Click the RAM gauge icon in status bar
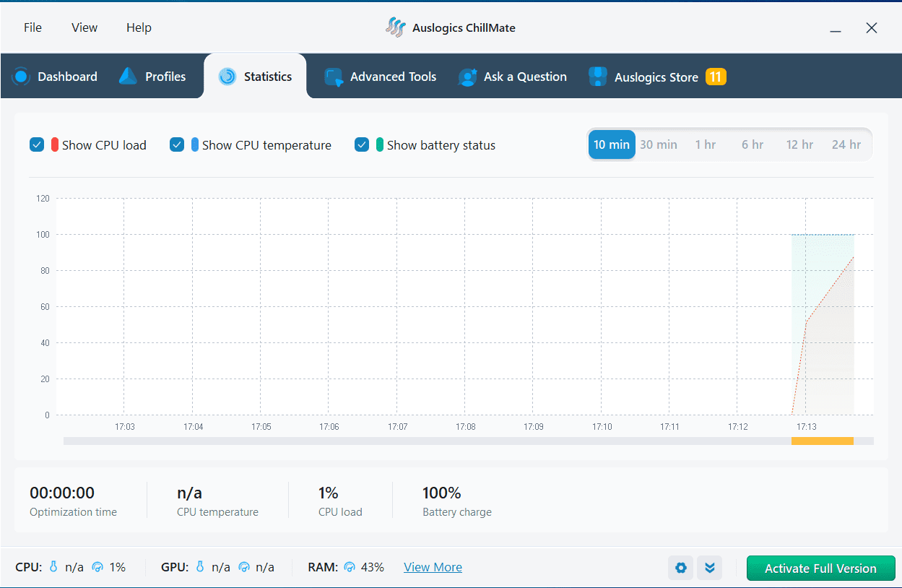 tap(350, 567)
